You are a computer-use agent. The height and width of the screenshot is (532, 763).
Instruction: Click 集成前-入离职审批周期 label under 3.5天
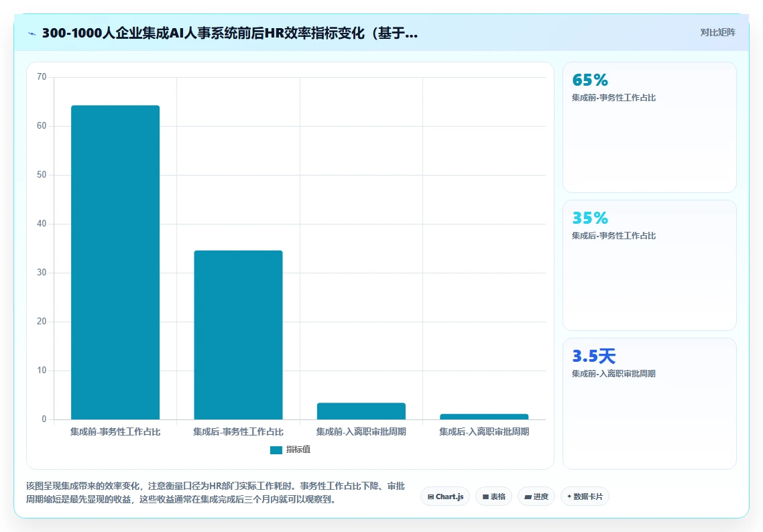pyautogui.click(x=613, y=374)
